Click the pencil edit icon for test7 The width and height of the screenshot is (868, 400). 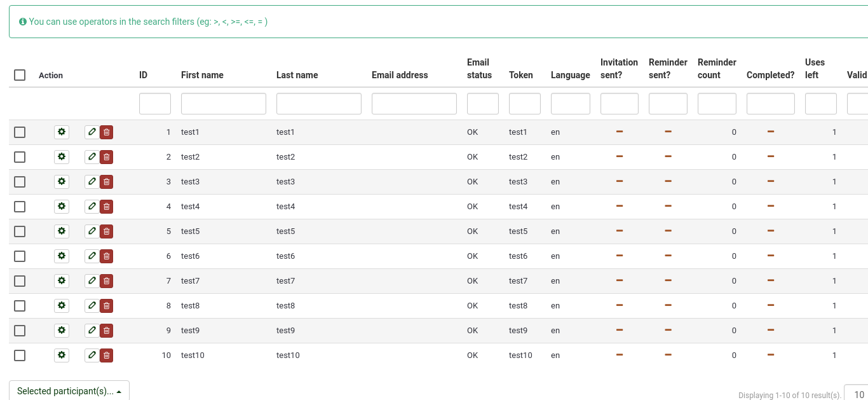click(92, 281)
